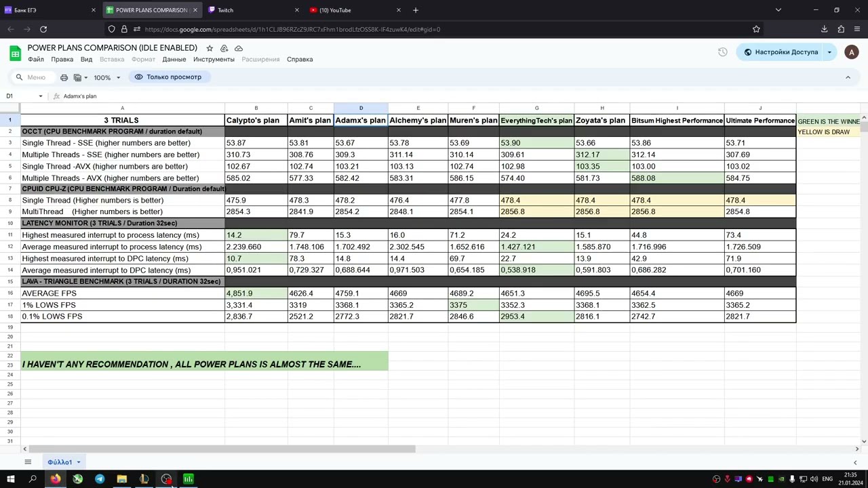868x488 pixels.
Task: Click the Настройки Доступа share button
Action: (x=781, y=52)
